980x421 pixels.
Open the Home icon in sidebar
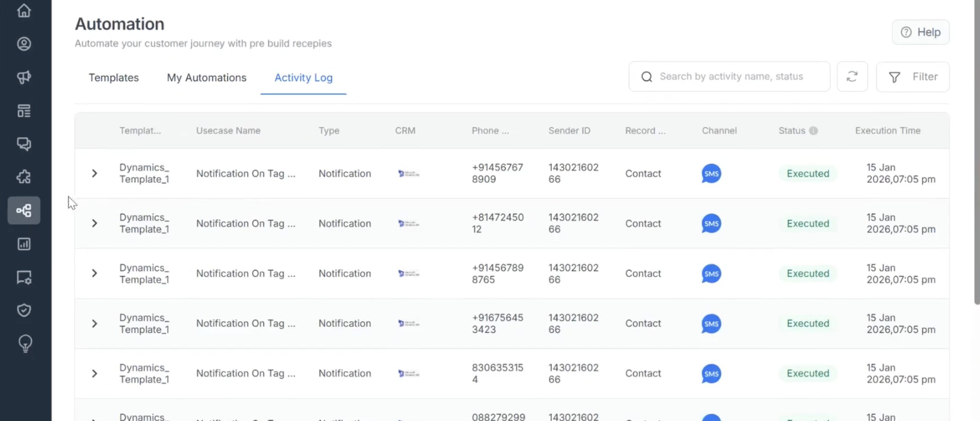pos(24,11)
